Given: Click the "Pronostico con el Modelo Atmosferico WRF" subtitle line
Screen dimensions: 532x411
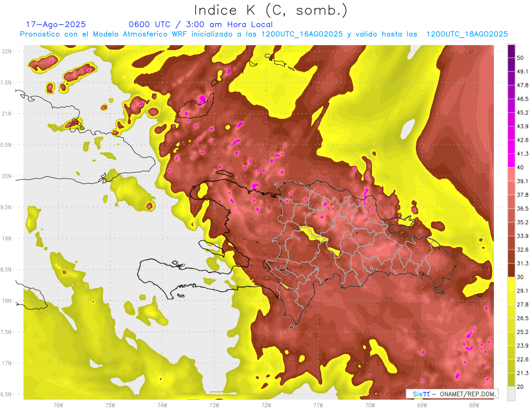Looking at the screenshot, I should pos(264,34).
